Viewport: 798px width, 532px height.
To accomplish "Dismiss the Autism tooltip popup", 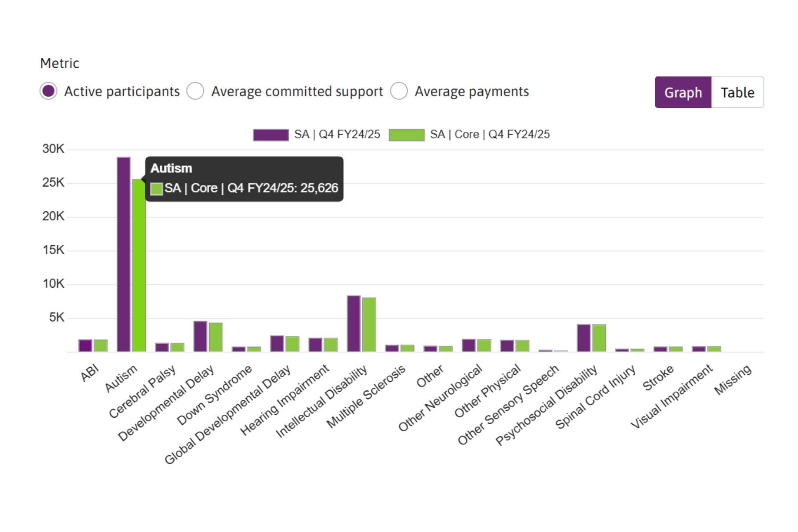I will tap(245, 179).
